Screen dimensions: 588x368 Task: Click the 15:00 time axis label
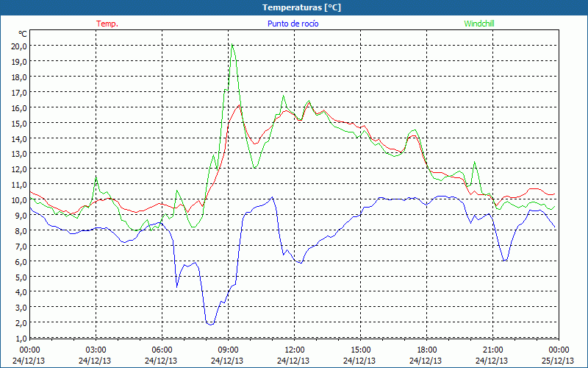coord(360,350)
